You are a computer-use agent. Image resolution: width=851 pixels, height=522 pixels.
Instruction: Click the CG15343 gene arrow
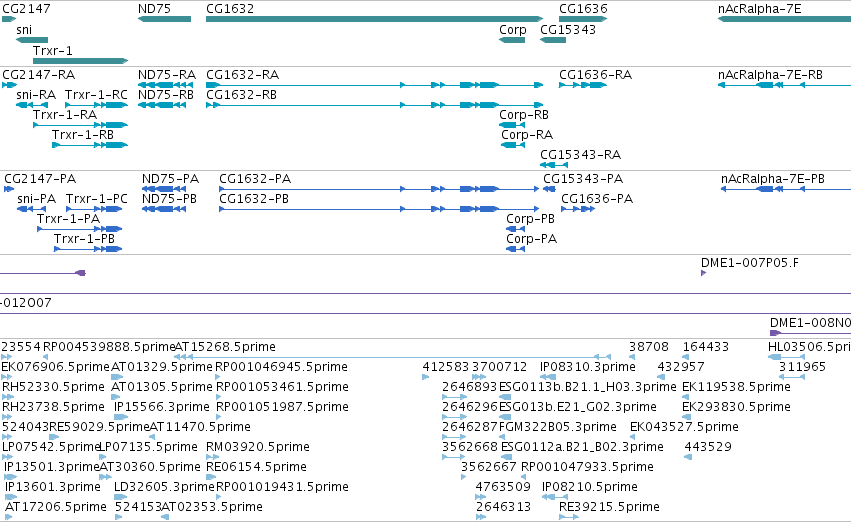553,40
